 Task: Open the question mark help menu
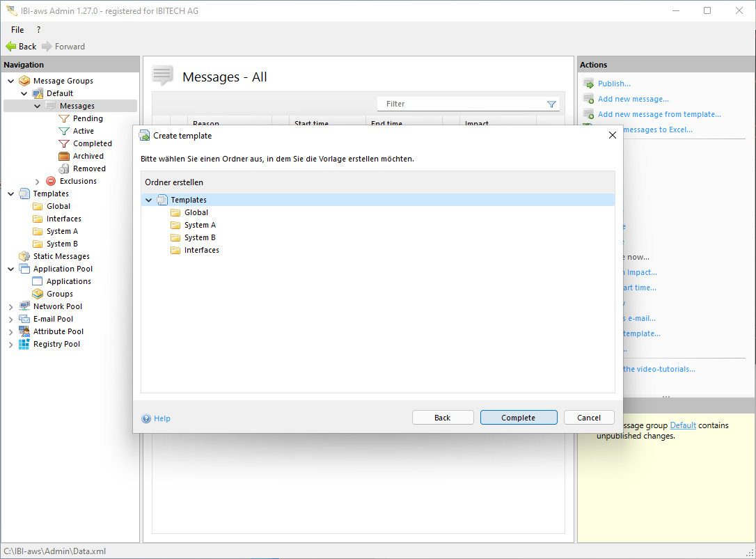coord(38,30)
